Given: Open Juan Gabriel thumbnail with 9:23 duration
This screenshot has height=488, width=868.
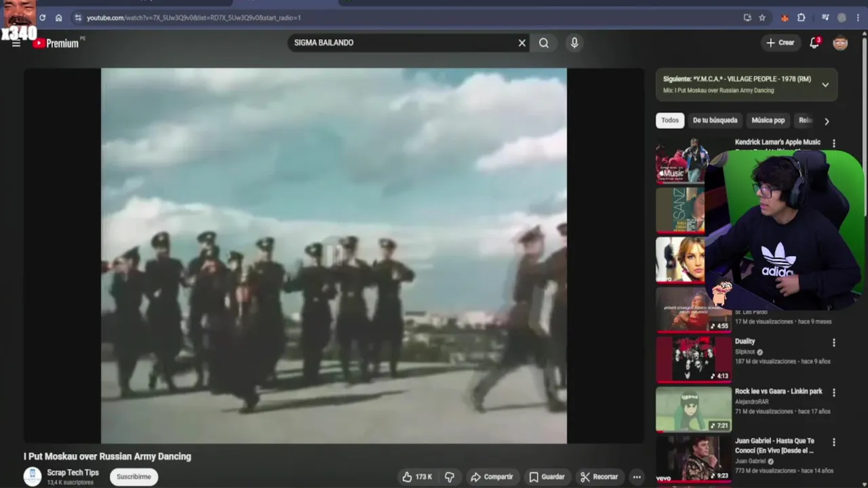Looking at the screenshot, I should (694, 459).
